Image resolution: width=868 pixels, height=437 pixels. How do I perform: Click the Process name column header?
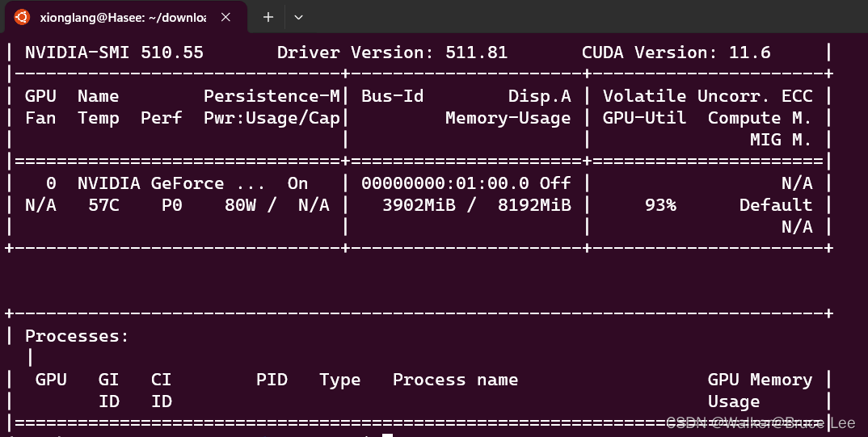(456, 380)
